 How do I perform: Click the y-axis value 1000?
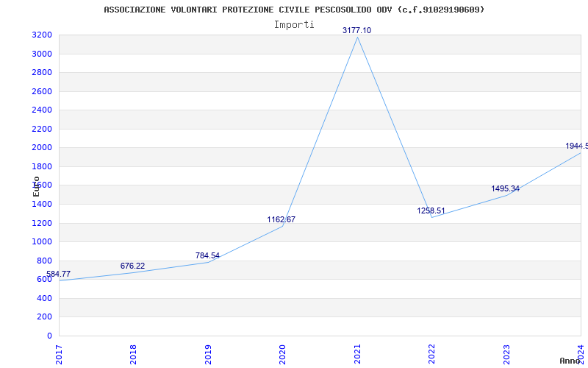(42, 242)
